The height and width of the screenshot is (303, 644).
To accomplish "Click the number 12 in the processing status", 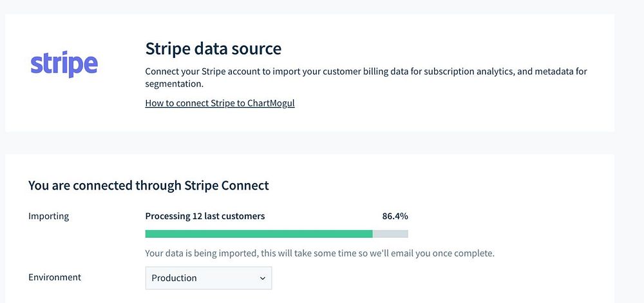I will pos(197,216).
